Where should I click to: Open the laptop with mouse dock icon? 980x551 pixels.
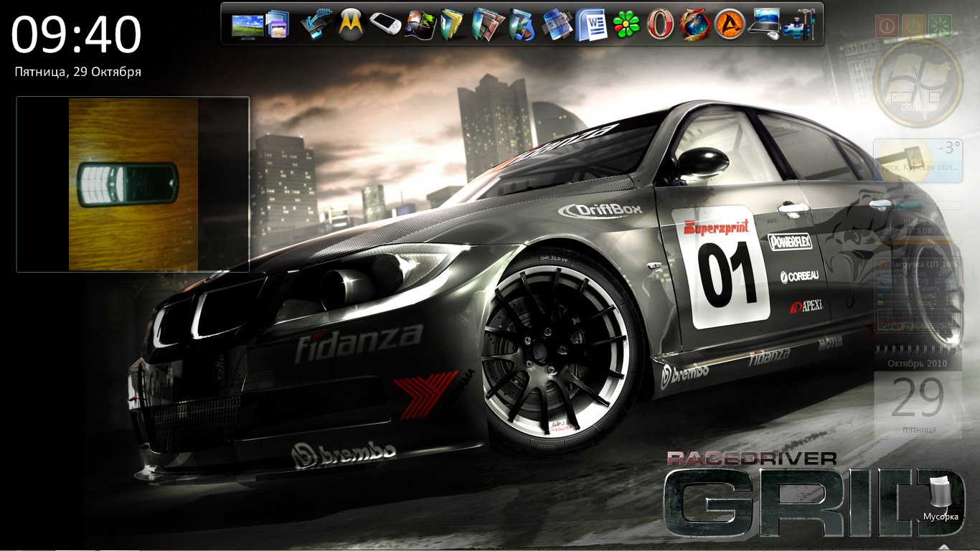tap(765, 26)
